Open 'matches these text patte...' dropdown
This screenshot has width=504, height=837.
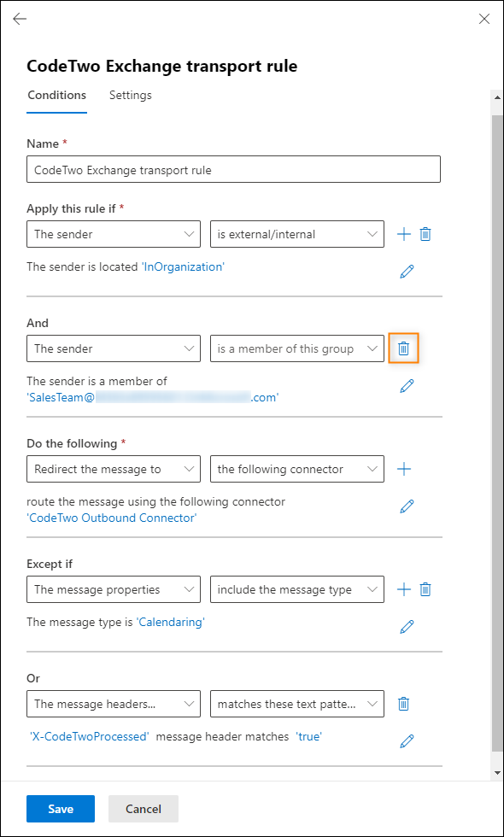297,704
